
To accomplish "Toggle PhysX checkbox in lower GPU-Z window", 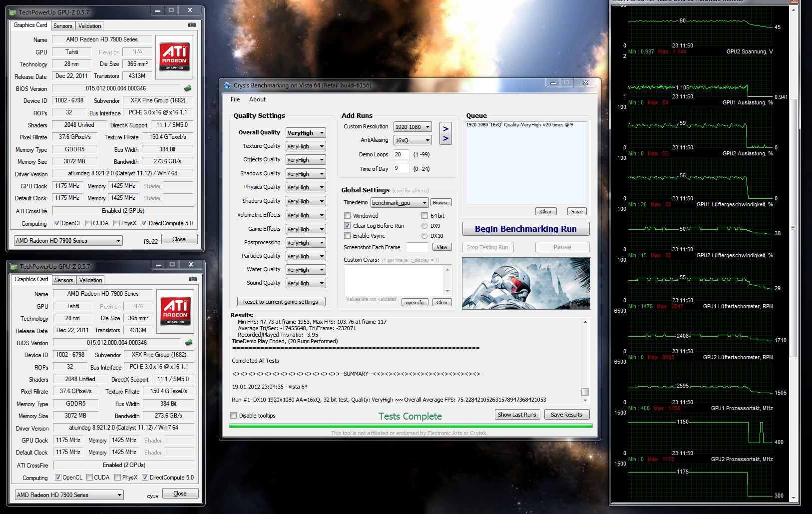I will (x=117, y=478).
